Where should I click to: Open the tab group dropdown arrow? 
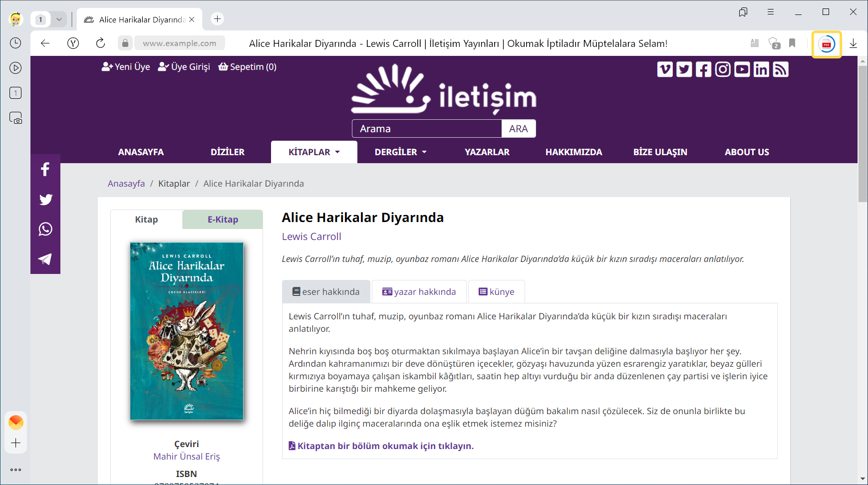point(59,19)
